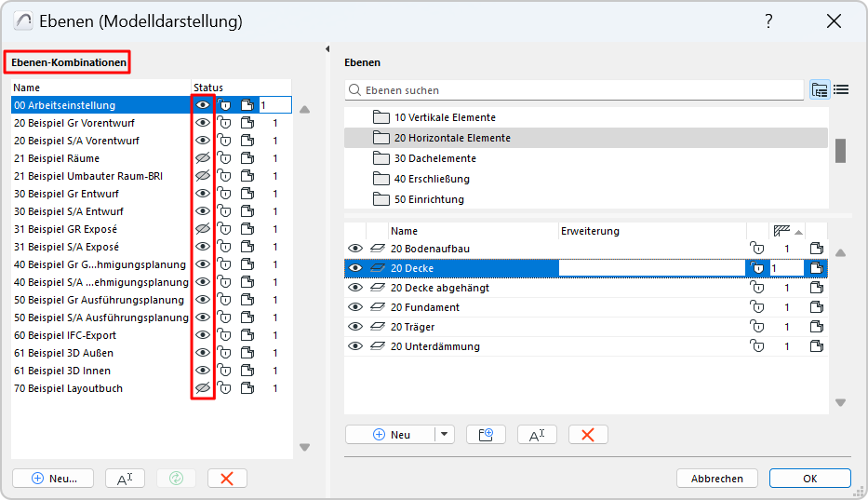Toggle the eye for 21 Beispiel Räume
This screenshot has width=868, height=500.
203,158
